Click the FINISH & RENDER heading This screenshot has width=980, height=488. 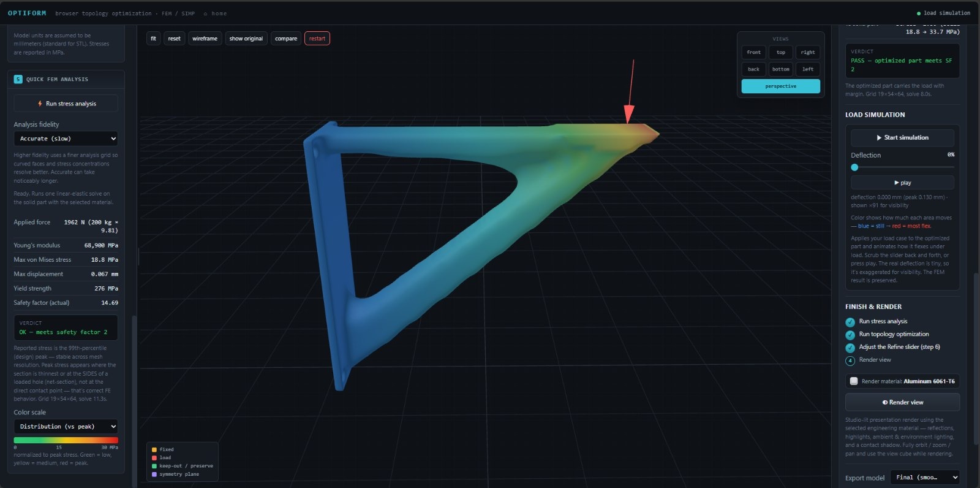click(x=873, y=307)
